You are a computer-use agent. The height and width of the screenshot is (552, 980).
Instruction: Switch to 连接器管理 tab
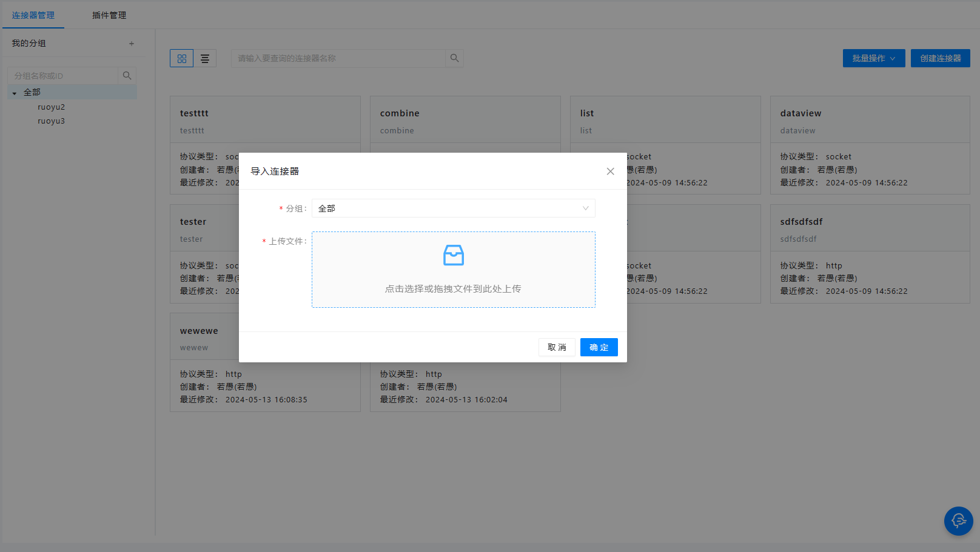pos(33,15)
